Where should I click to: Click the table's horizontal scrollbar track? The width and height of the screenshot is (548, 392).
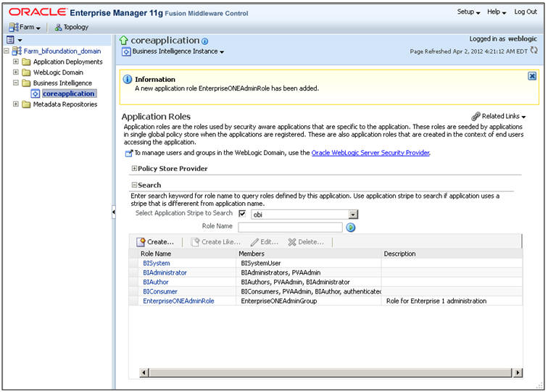tap(331, 372)
